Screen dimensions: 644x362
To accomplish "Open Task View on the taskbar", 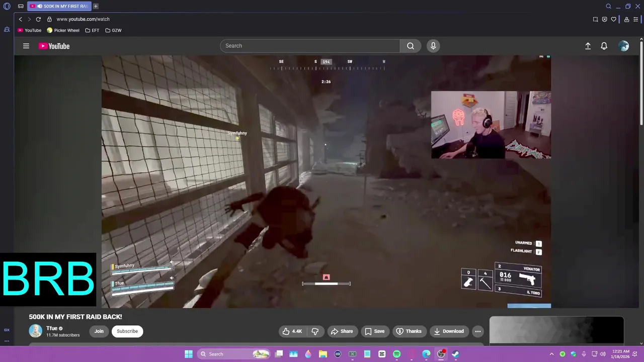I will click(279, 354).
